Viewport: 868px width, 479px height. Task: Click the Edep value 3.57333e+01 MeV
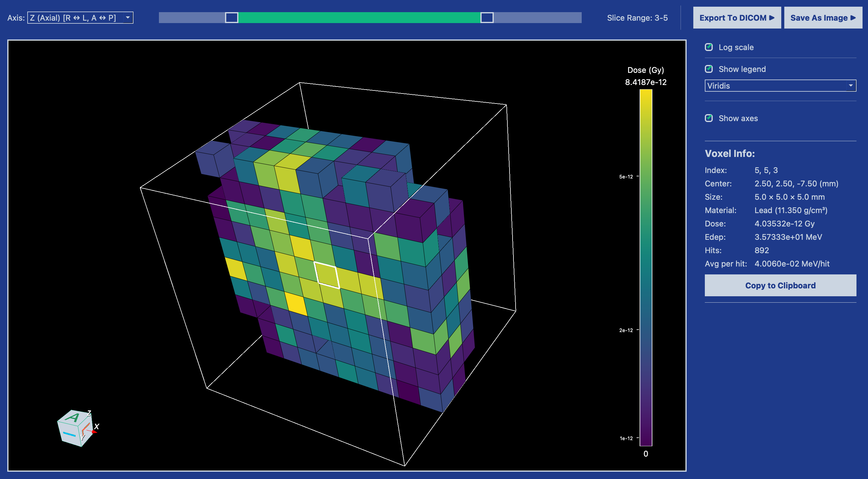(788, 237)
